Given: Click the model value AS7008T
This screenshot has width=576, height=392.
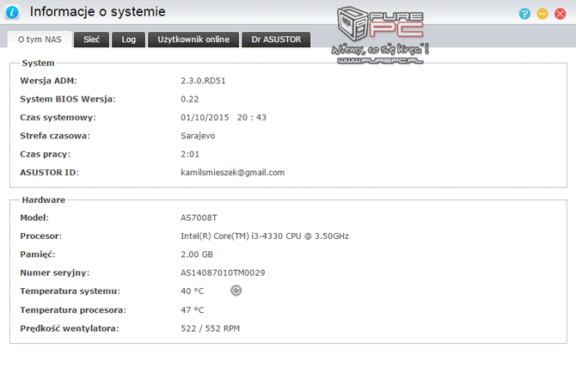Looking at the screenshot, I should 199,217.
